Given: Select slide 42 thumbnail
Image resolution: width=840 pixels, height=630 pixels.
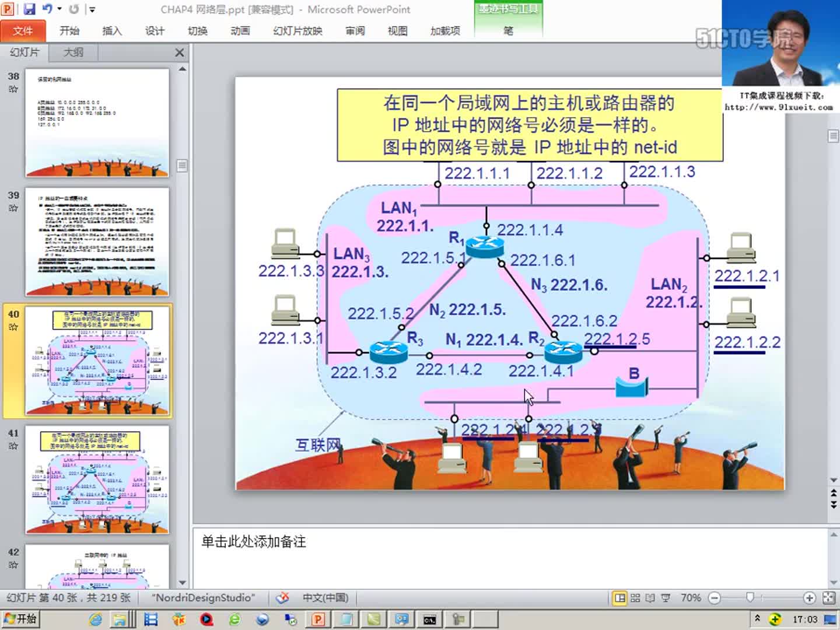Looking at the screenshot, I should tap(97, 566).
